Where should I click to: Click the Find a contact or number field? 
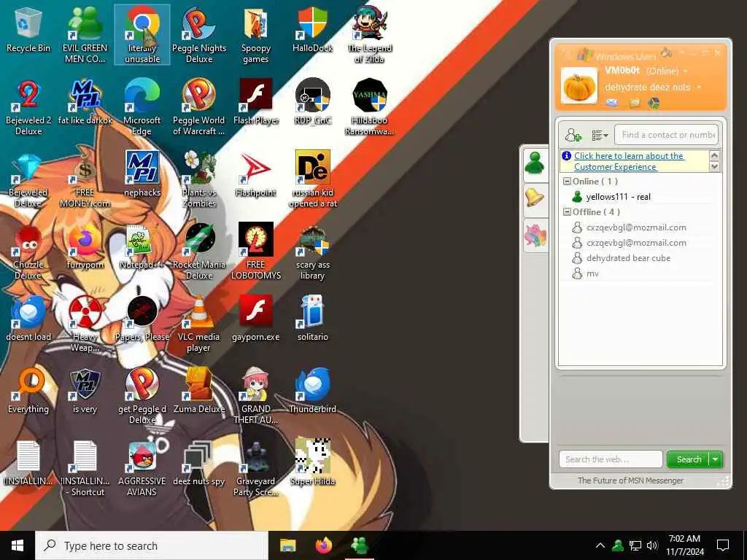click(666, 135)
